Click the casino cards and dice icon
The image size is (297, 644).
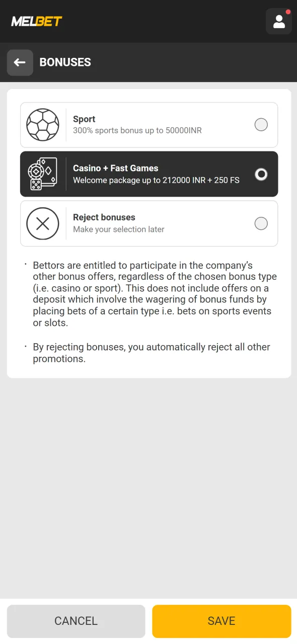(43, 174)
